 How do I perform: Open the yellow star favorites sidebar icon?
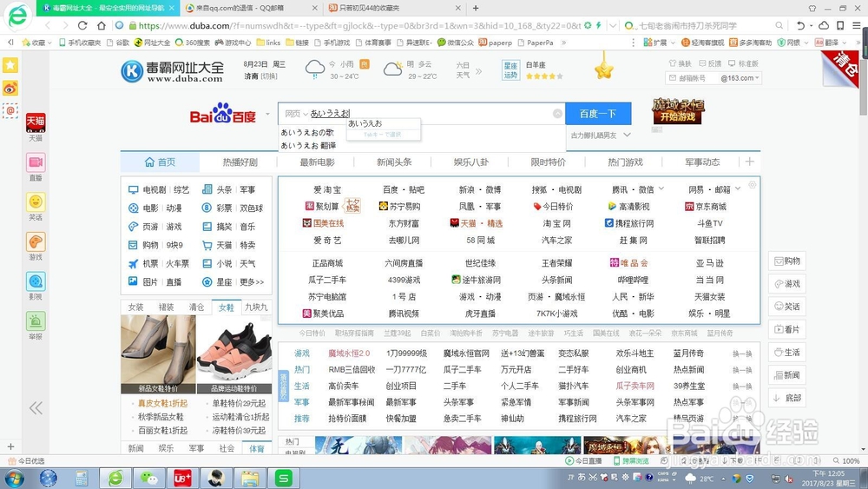pos(10,65)
